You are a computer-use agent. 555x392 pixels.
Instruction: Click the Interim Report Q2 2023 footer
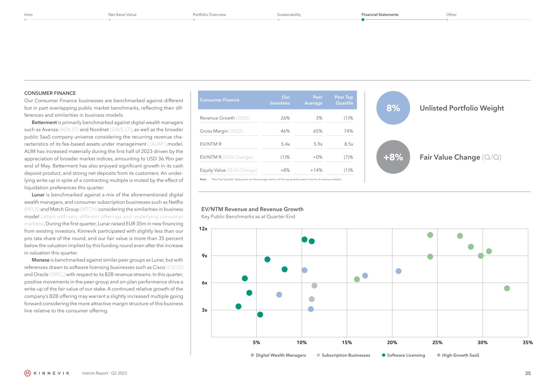[x=104, y=373]
